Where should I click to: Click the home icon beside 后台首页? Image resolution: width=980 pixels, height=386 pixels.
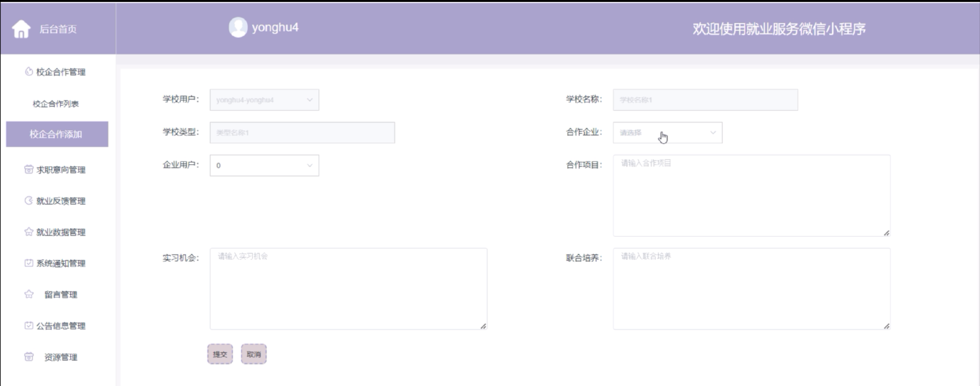coord(21,29)
